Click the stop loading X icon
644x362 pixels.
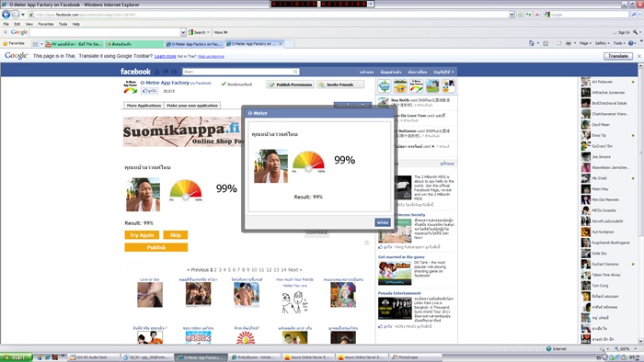(536, 15)
